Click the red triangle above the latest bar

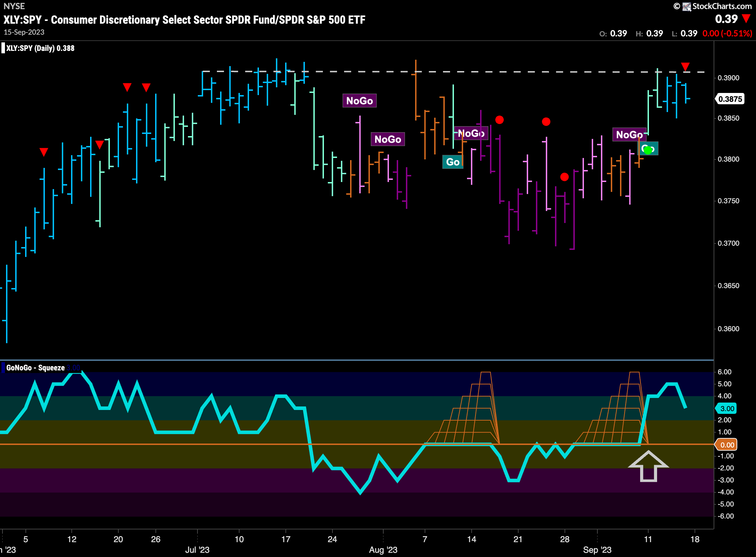point(685,66)
